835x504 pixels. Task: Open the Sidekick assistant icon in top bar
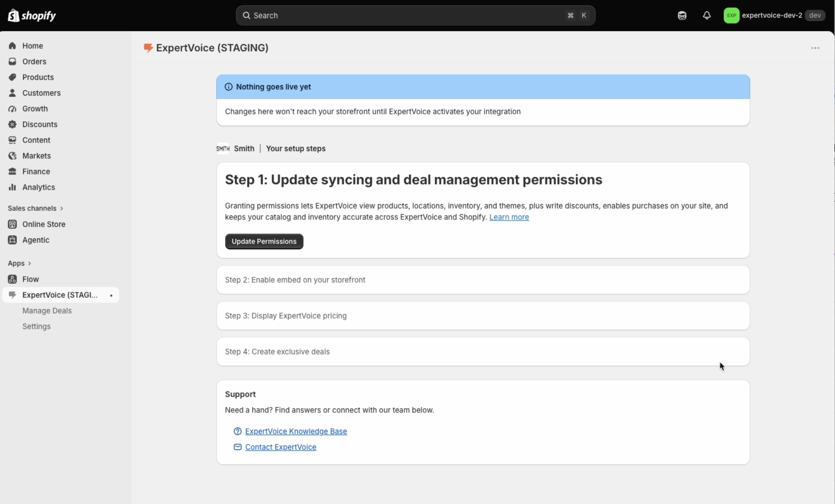click(x=682, y=16)
